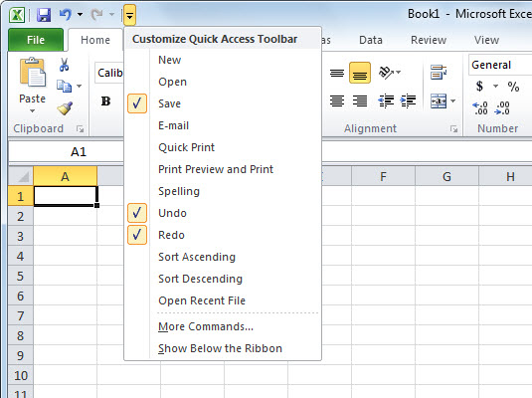Click the Decrease Decimal icon

pos(502,108)
